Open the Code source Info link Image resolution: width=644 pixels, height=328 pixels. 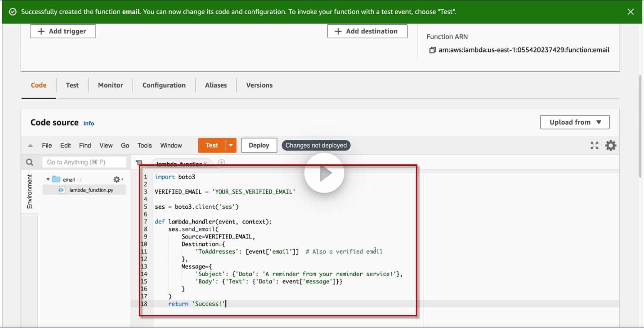point(89,123)
